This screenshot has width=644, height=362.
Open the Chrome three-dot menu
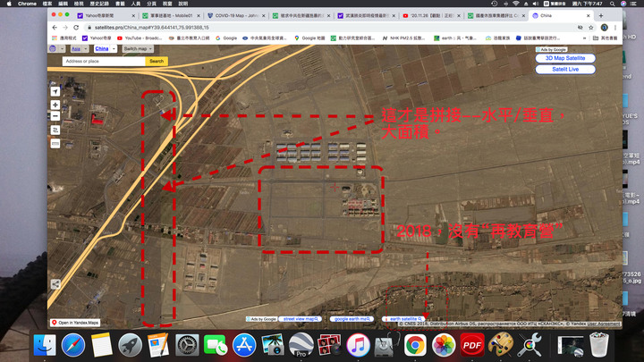(615, 28)
